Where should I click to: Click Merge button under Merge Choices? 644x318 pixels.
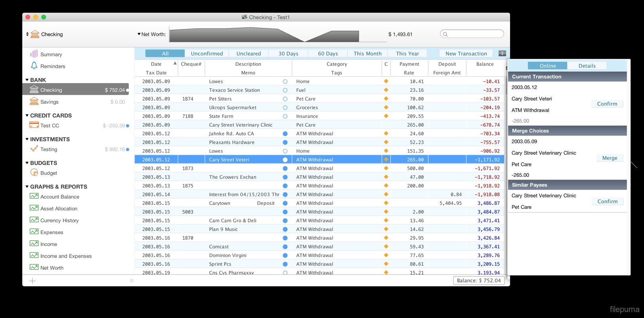[610, 158]
